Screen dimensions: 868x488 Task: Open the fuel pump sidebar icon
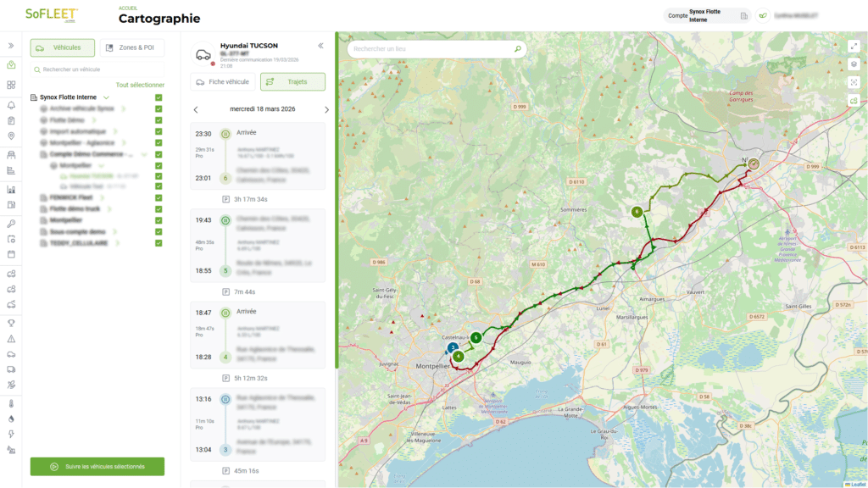11,205
